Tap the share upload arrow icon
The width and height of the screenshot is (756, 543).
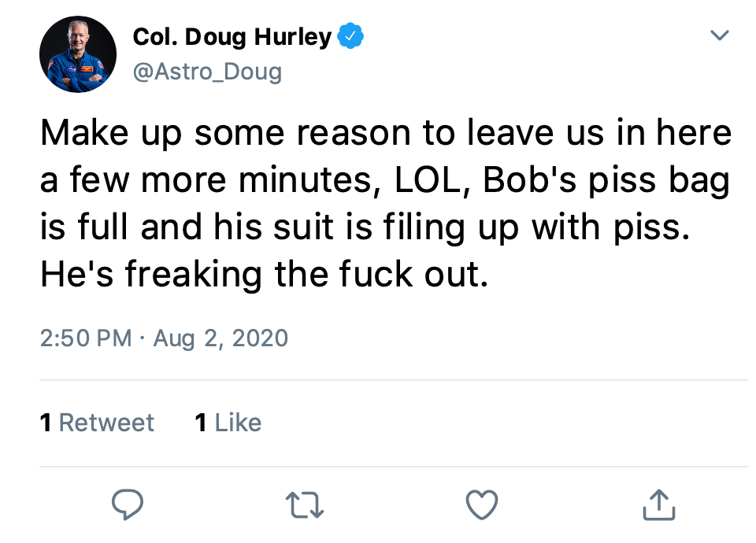click(x=658, y=504)
